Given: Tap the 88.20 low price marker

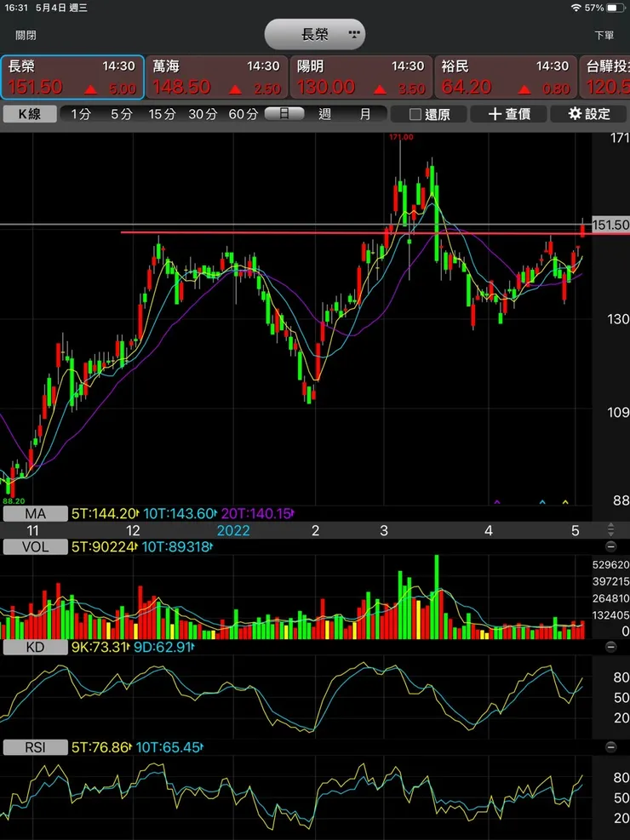Looking at the screenshot, I should 14,501.
